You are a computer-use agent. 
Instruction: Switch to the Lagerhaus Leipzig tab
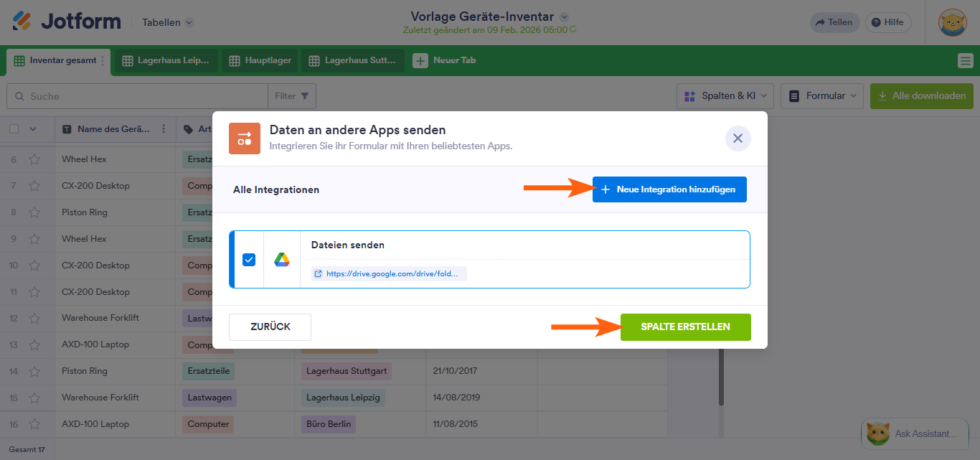169,61
